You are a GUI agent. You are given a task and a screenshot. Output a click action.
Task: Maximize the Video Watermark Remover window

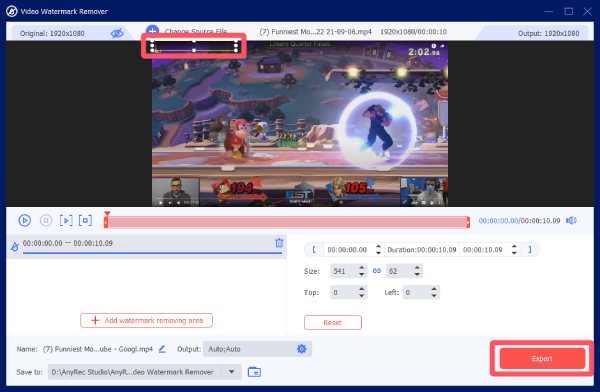tap(569, 11)
